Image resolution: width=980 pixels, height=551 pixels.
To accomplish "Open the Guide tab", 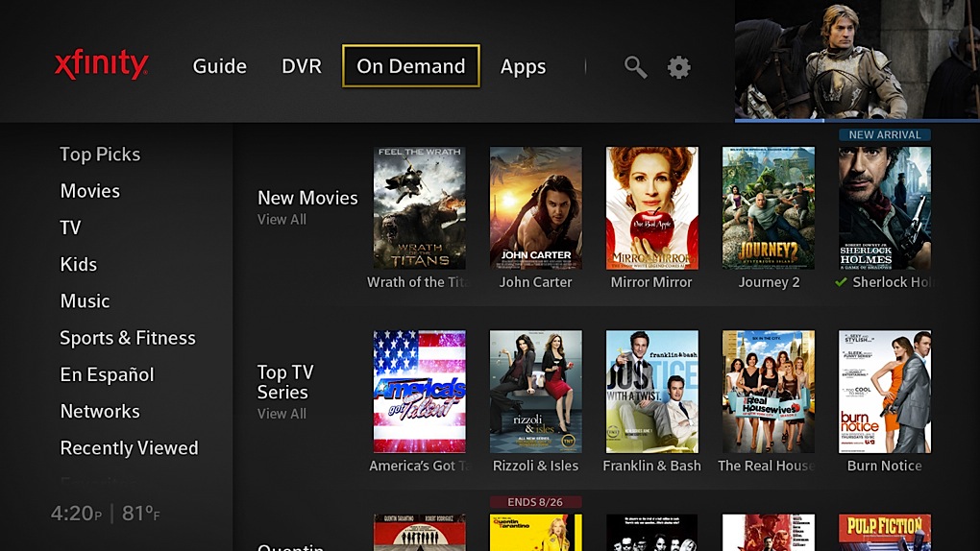I will click(x=219, y=66).
